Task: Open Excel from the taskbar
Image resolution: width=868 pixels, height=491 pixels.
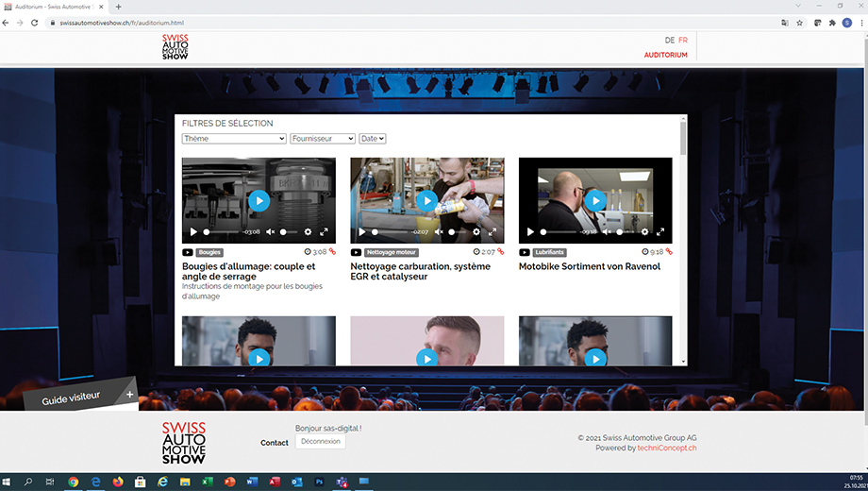Action: coord(208,482)
